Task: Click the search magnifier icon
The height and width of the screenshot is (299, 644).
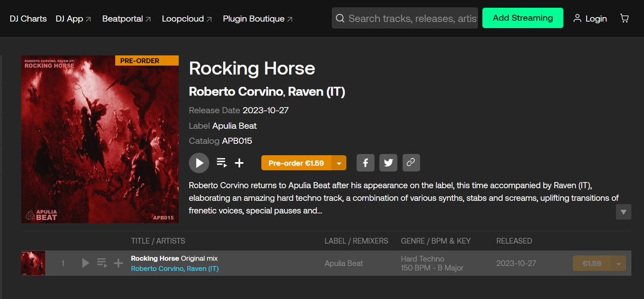Action: point(340,18)
